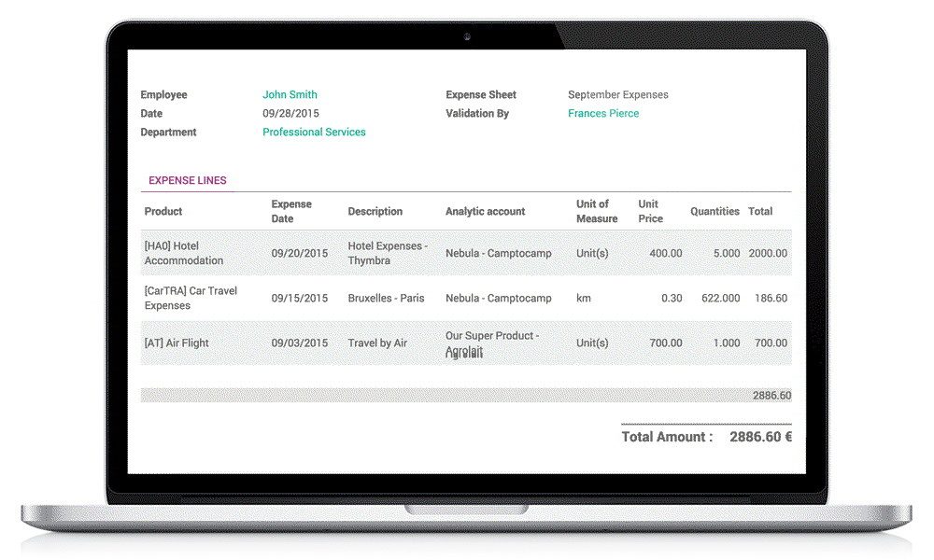This screenshot has height=560, width=934.
Task: Click the Unit Price column header
Action: pos(651,211)
